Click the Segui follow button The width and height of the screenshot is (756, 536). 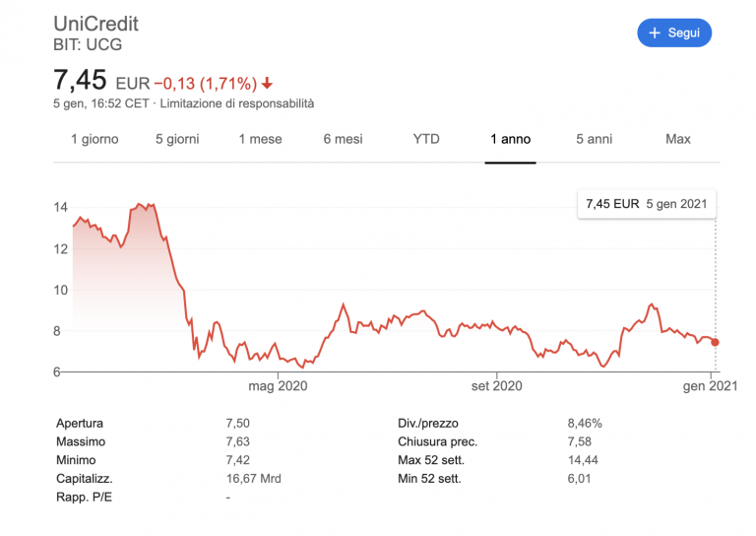tap(674, 33)
